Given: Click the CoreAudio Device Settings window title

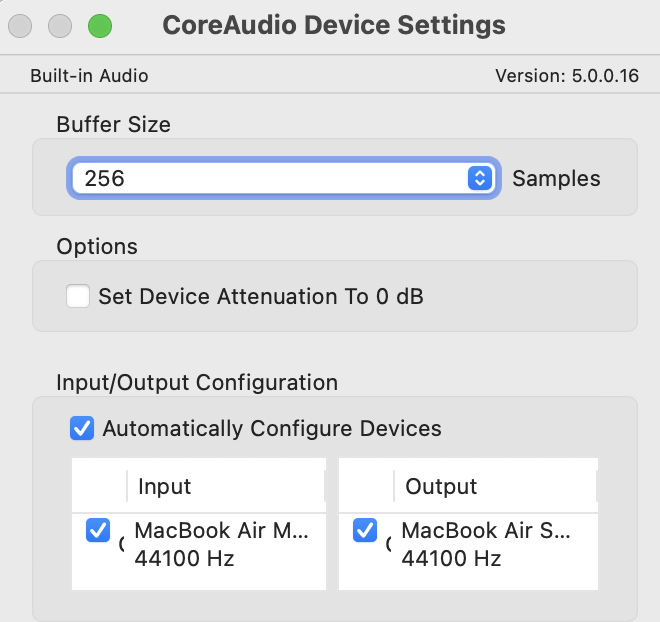Looking at the screenshot, I should 334,25.
